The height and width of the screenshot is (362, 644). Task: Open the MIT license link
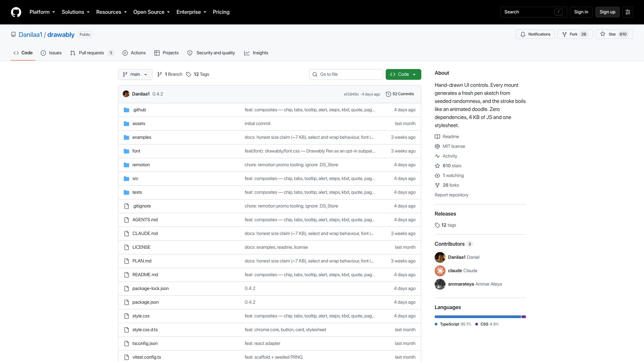pyautogui.click(x=450, y=146)
